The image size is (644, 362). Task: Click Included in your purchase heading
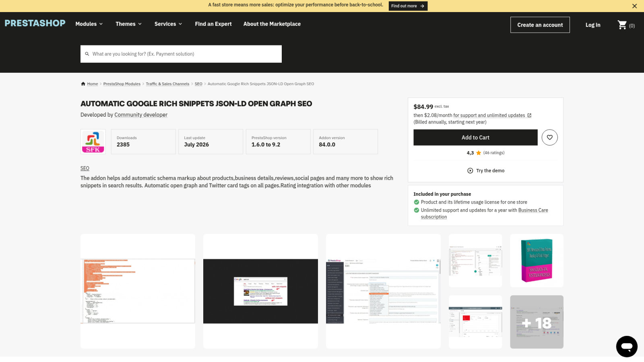pos(442,194)
